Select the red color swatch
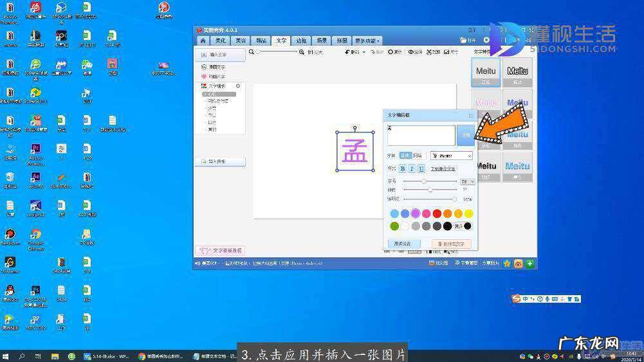The width and height of the screenshot is (644, 362). [x=437, y=213]
